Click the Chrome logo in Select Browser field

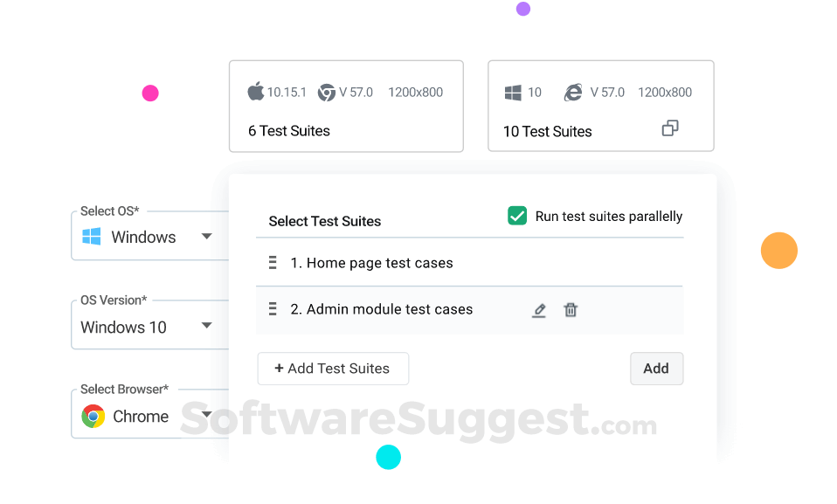pos(94,417)
